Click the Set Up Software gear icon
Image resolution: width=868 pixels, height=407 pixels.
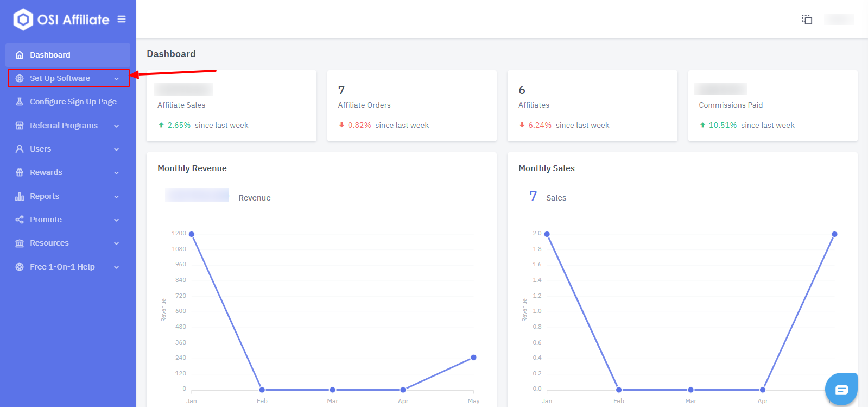click(x=20, y=78)
